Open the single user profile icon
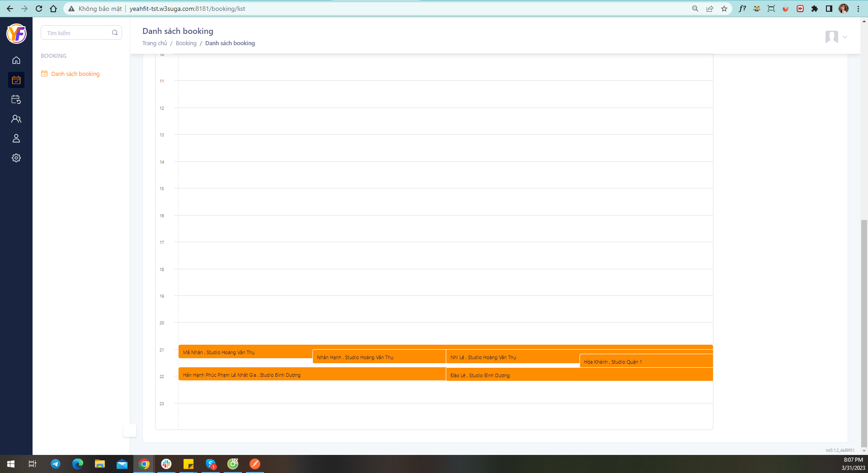868x473 pixels. [16, 138]
